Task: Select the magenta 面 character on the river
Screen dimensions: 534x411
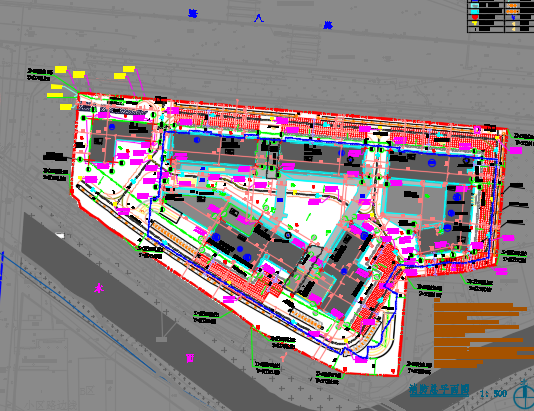Action: 190,358
